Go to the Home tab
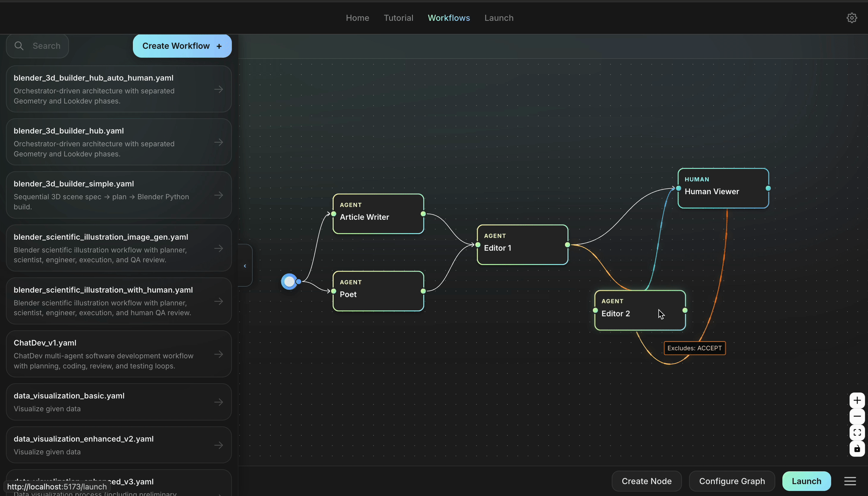Image resolution: width=868 pixels, height=496 pixels. [x=357, y=18]
